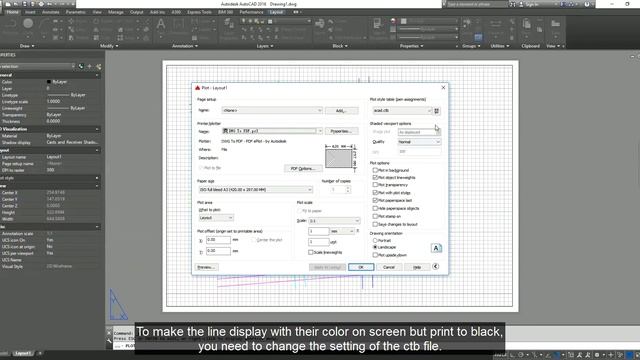Viewport: 640px width, 360px height.
Task: Click the Preview... button
Action: point(207,267)
